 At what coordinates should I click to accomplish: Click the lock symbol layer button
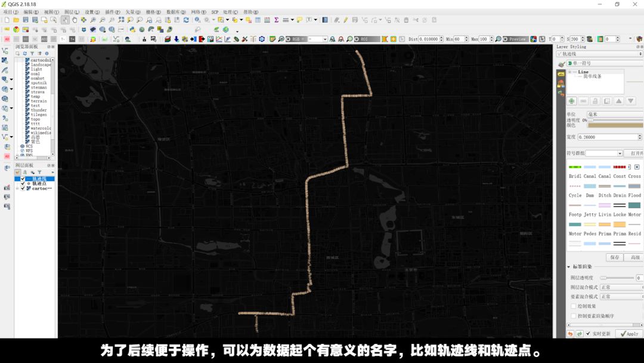tap(595, 101)
